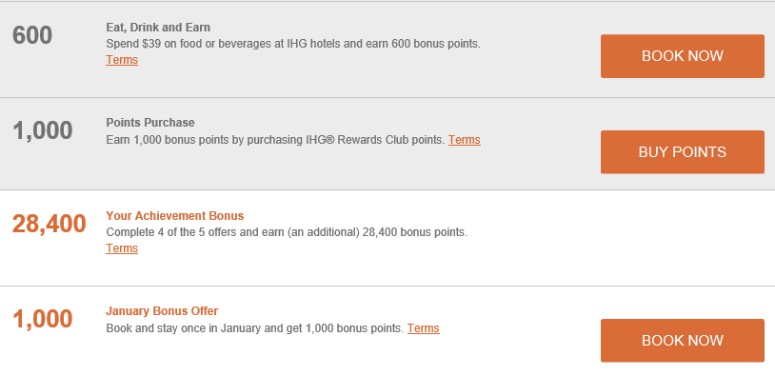
Task: Open Terms under Your Achievement Bonus
Action: coord(122,248)
